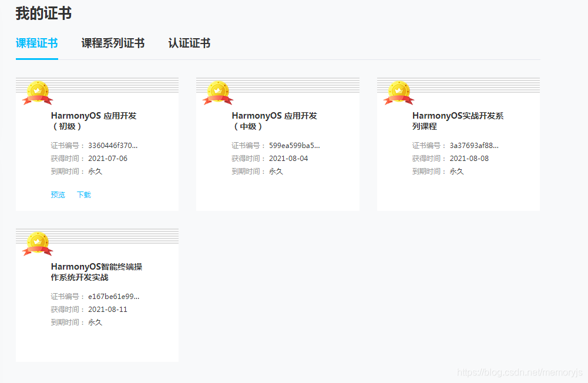Click medal icon on HarmonyOS 应用开发（中级）card
588x383 pixels.
pos(218,93)
